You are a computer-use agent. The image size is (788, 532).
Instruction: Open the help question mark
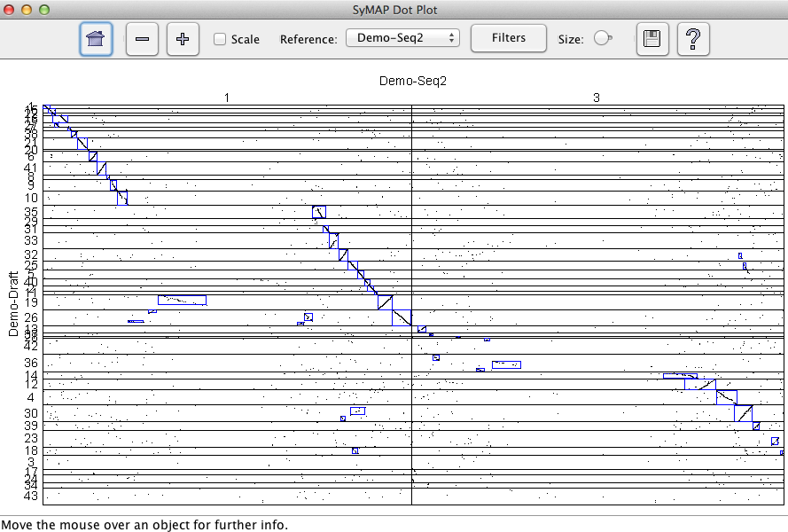click(x=693, y=39)
